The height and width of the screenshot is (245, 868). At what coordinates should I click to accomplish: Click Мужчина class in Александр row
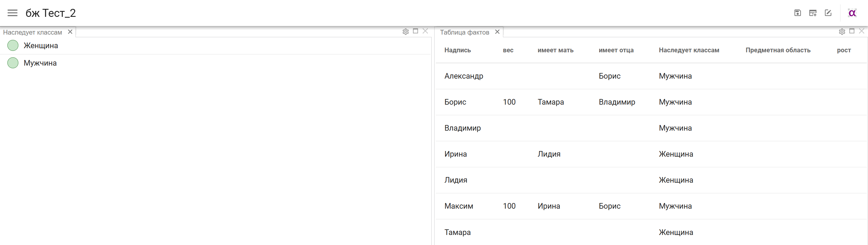click(675, 76)
